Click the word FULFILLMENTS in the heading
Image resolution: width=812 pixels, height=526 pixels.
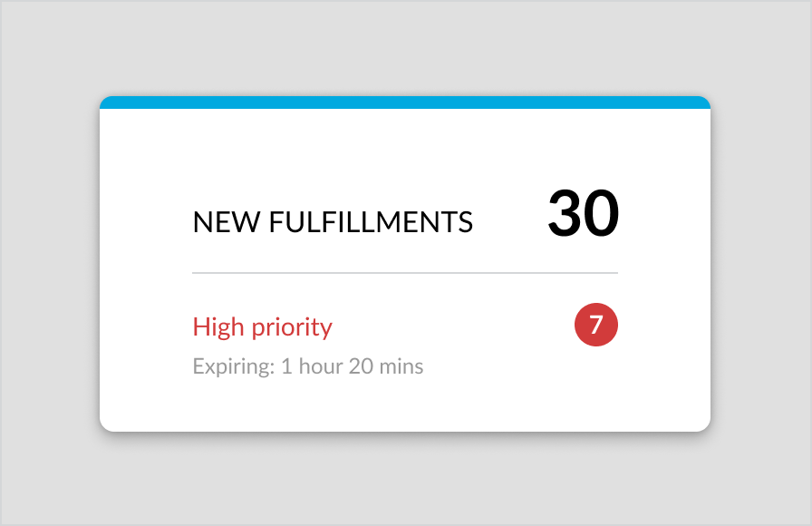click(371, 222)
